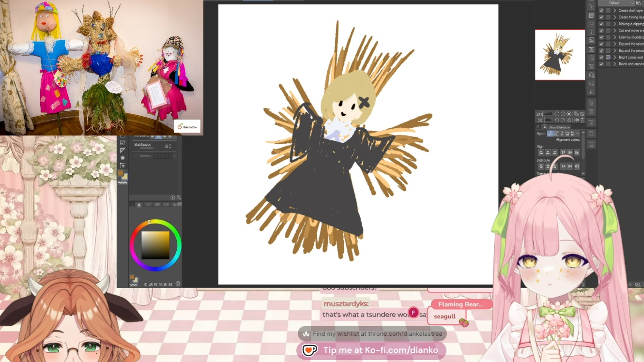
Task: Reset canvas rotation in Navigator
Action: tap(569, 120)
